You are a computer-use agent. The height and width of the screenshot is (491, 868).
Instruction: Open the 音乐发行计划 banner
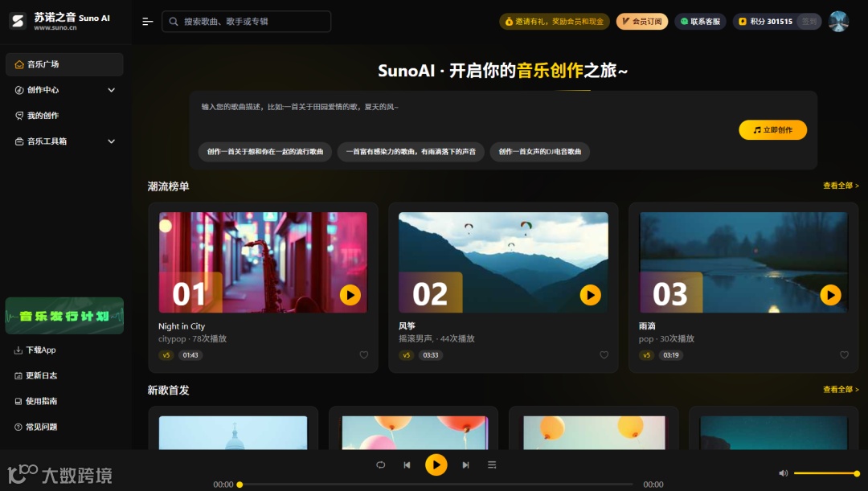click(64, 316)
